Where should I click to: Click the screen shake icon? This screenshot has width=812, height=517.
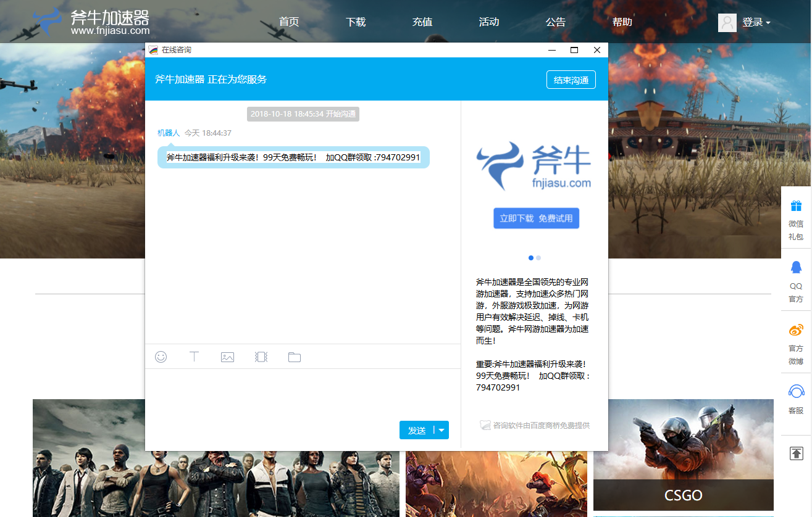pyautogui.click(x=261, y=357)
